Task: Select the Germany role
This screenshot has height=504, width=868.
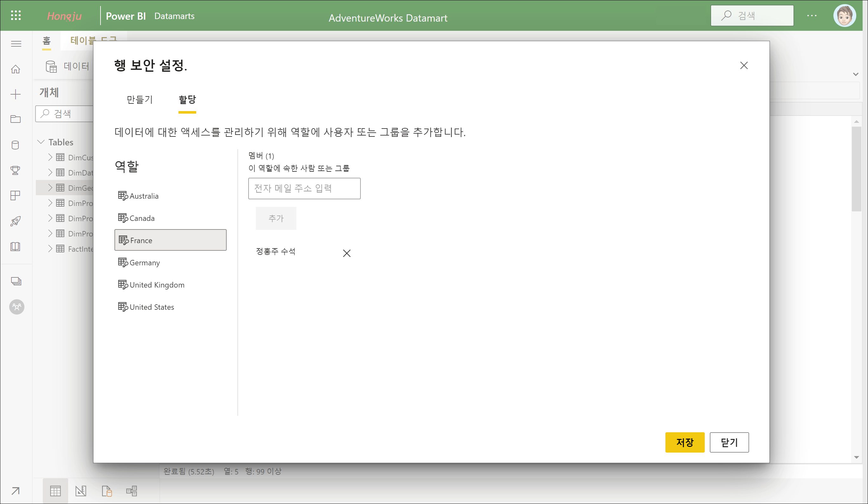Action: click(145, 263)
